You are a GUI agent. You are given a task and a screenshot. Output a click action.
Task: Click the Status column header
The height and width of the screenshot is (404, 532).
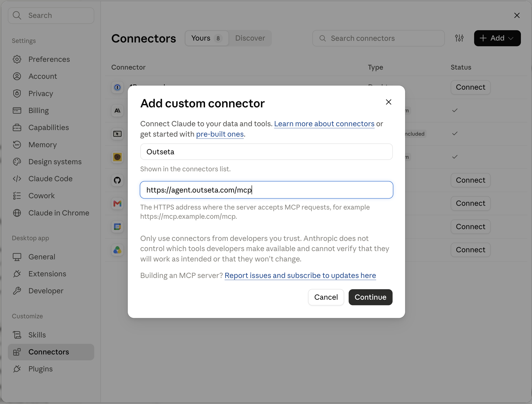[x=461, y=67]
